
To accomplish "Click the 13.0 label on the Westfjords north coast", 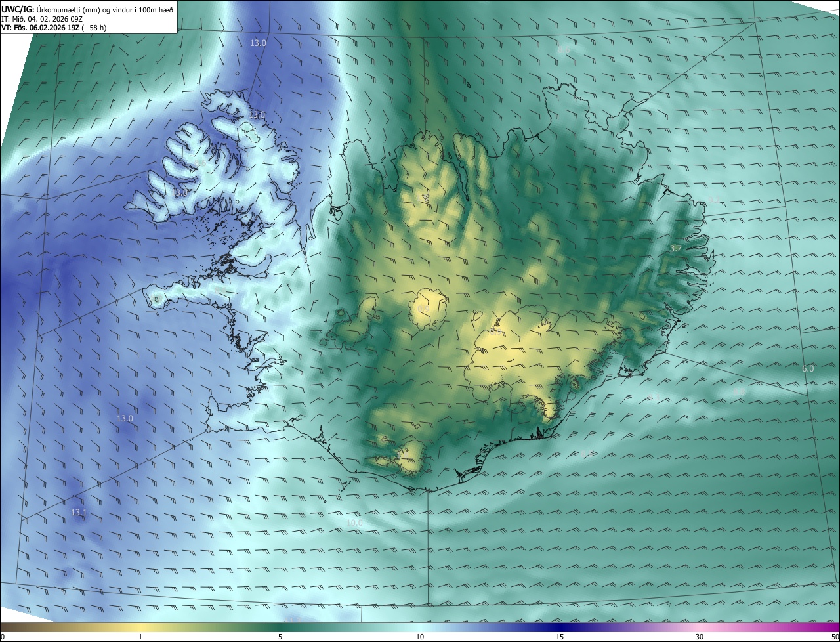I will 257,114.
